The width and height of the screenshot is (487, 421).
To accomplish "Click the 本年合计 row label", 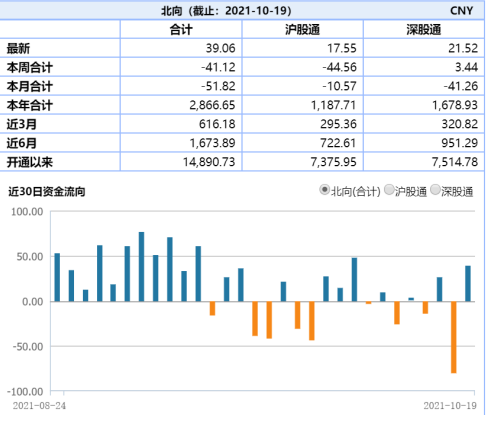I will click(x=30, y=106).
